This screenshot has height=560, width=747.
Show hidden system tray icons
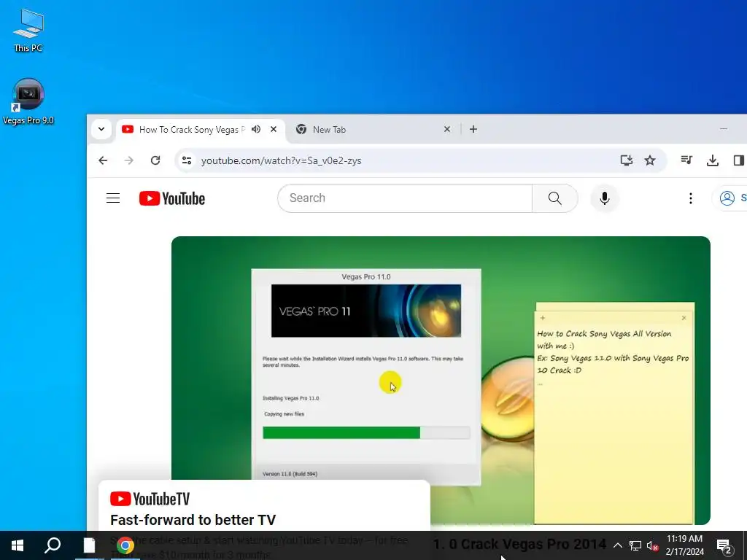(x=617, y=545)
